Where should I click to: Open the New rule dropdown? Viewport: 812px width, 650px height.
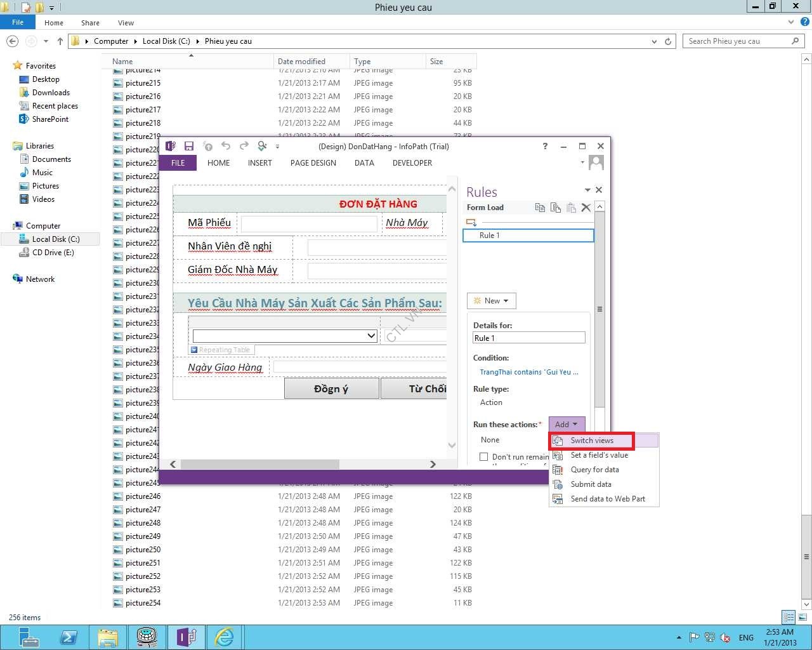click(492, 301)
